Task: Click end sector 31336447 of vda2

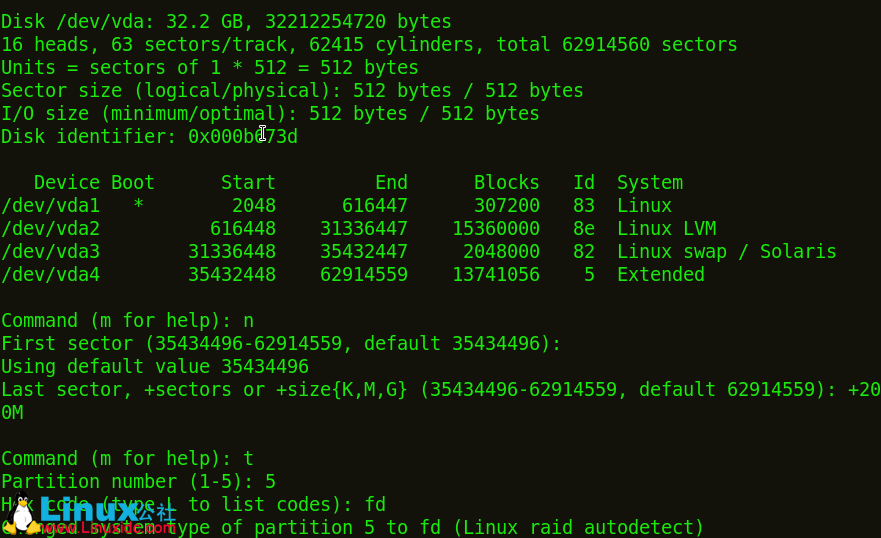Action: tap(364, 229)
